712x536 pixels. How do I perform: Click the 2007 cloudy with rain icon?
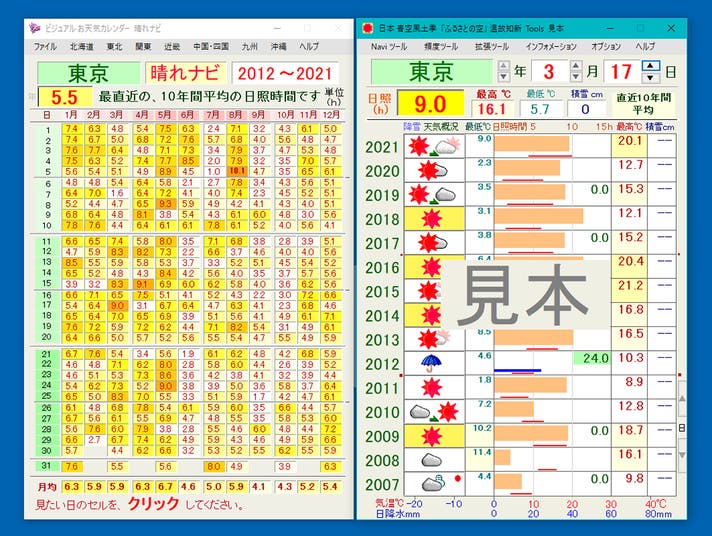432,483
